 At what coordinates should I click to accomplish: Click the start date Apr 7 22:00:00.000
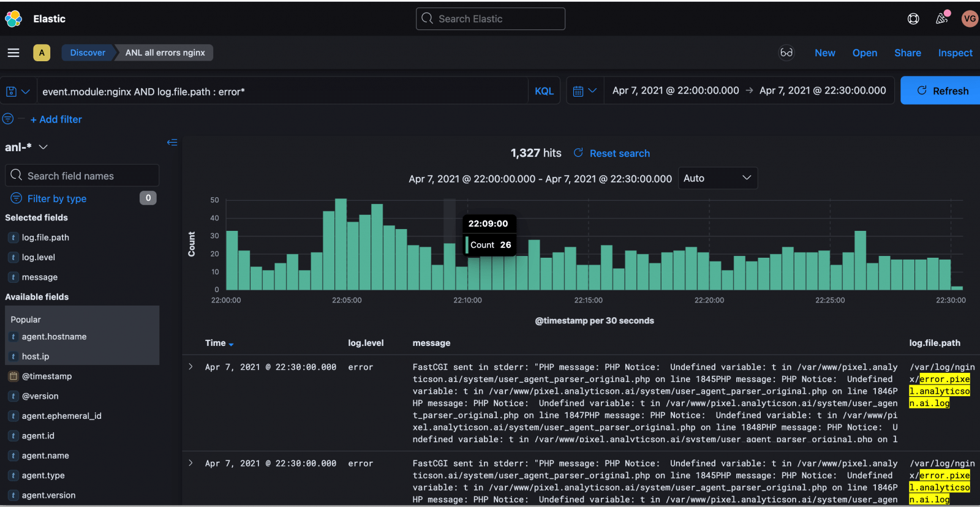click(x=676, y=91)
